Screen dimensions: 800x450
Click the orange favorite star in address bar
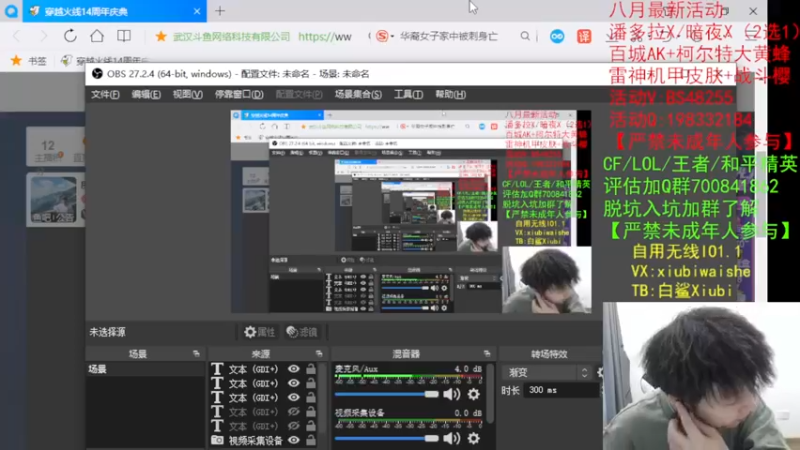coord(161,36)
